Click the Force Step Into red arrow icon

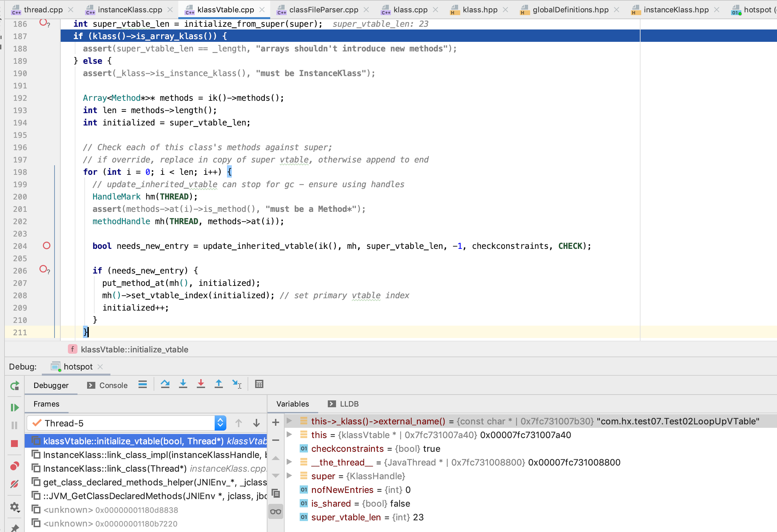[x=201, y=384]
